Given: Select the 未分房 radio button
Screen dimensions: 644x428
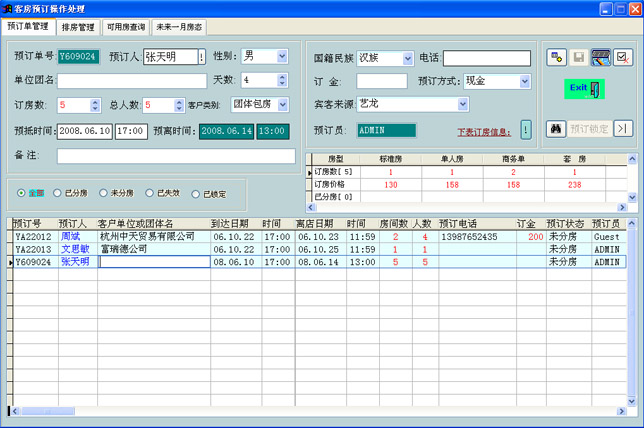Looking at the screenshot, I should tap(105, 192).
